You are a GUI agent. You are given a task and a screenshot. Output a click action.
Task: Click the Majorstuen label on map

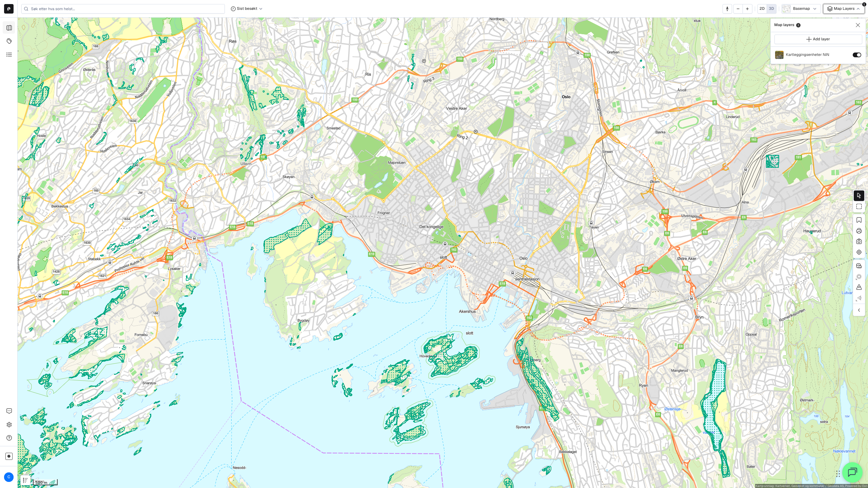pyautogui.click(x=396, y=163)
